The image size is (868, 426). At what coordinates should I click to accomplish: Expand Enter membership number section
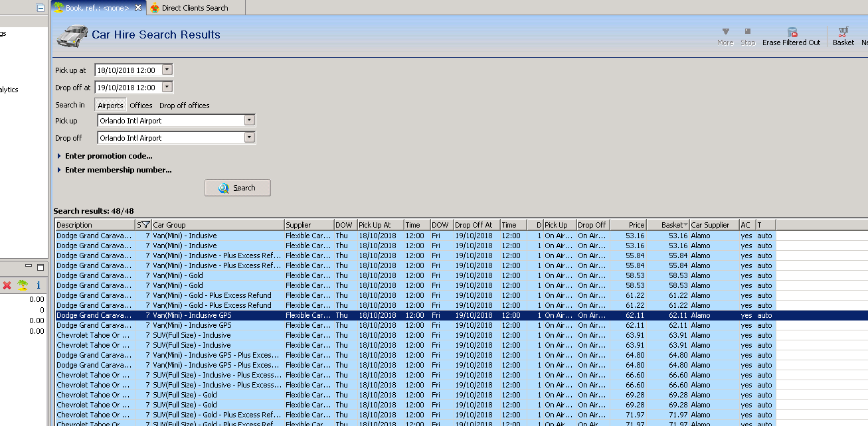(114, 170)
